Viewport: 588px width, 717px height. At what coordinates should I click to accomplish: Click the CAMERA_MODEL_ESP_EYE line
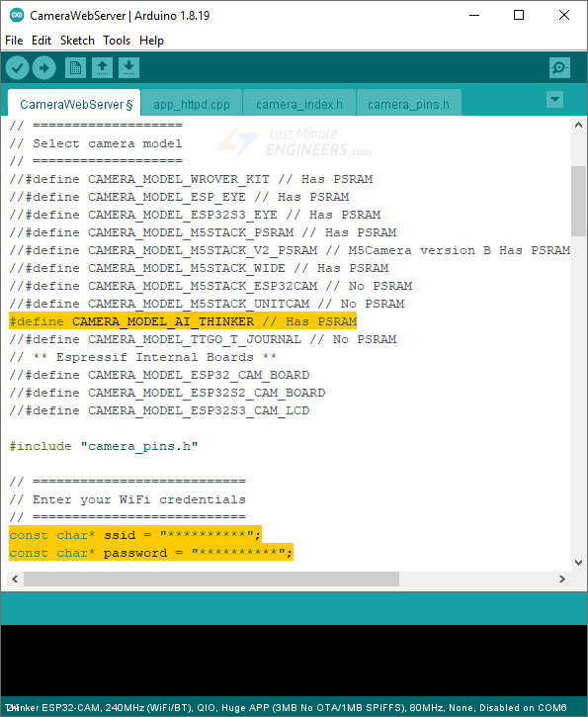tap(179, 197)
